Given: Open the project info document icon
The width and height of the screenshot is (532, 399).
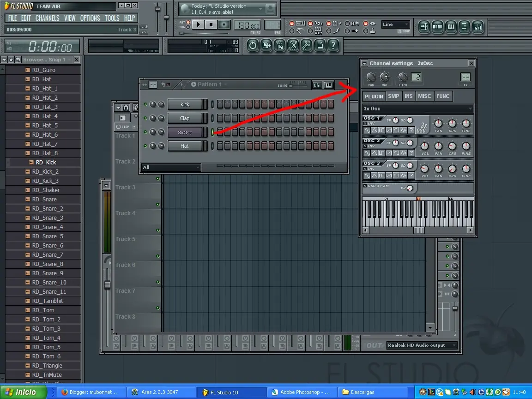Looking at the screenshot, I should tap(320, 45).
